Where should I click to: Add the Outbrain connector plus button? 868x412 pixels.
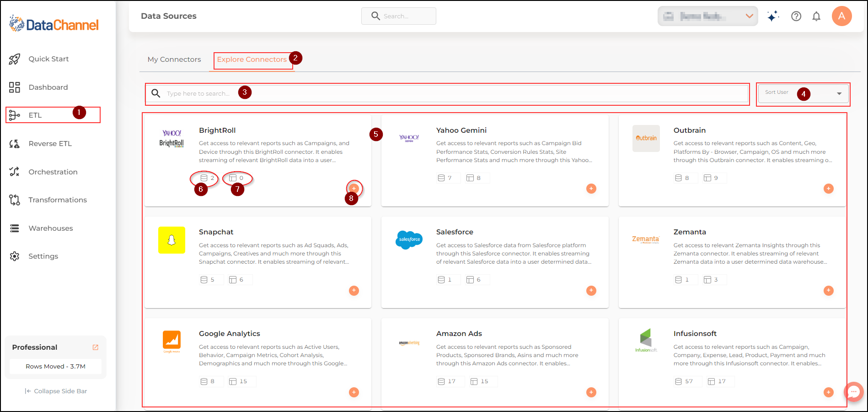tap(829, 189)
